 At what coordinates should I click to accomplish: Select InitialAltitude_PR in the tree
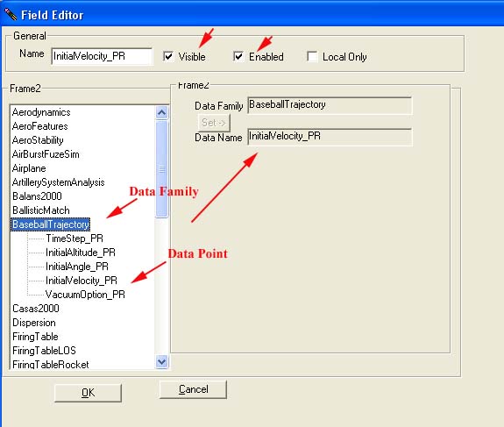(81, 253)
